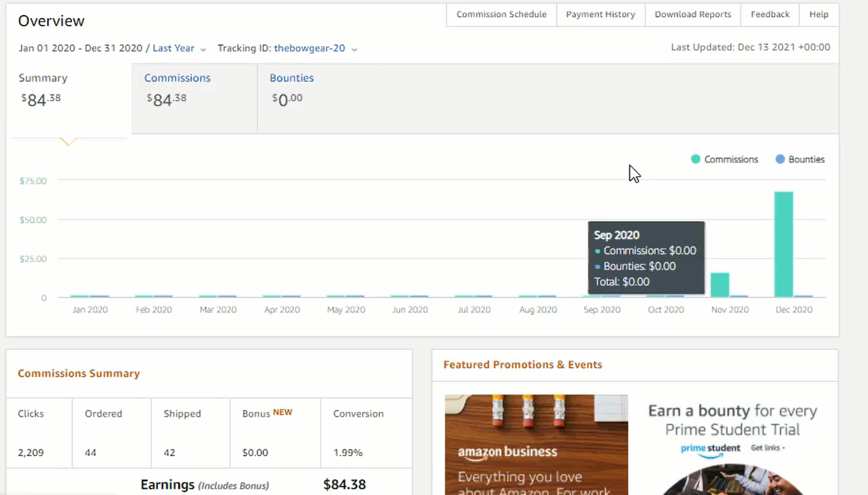Click the Shipped value 42

(x=170, y=453)
